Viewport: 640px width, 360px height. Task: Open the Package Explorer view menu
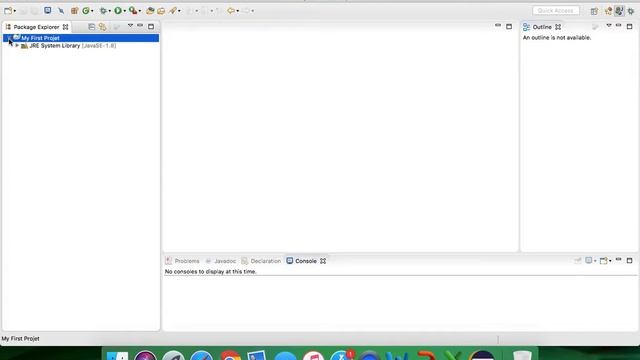[x=130, y=26]
